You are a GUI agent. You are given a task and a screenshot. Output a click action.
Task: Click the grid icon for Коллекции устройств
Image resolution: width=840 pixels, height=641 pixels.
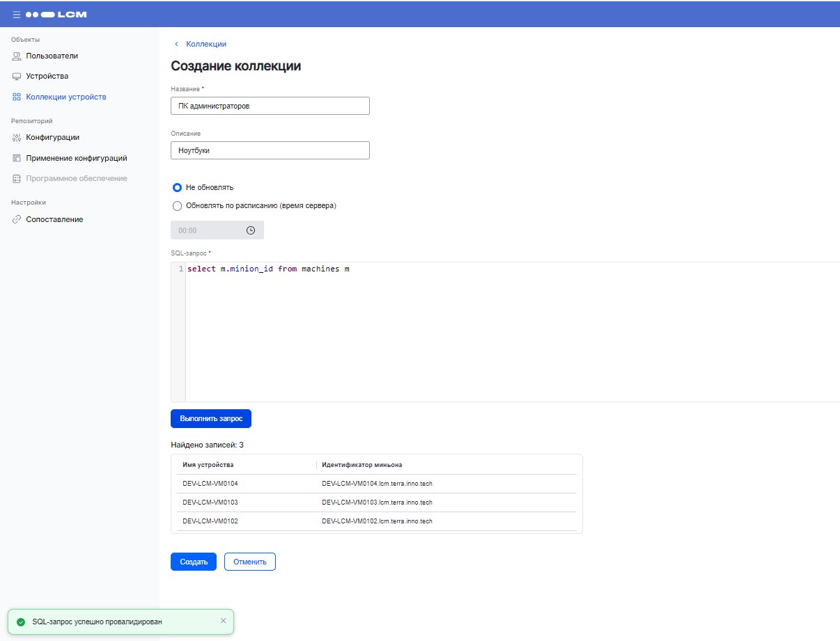[x=17, y=97]
